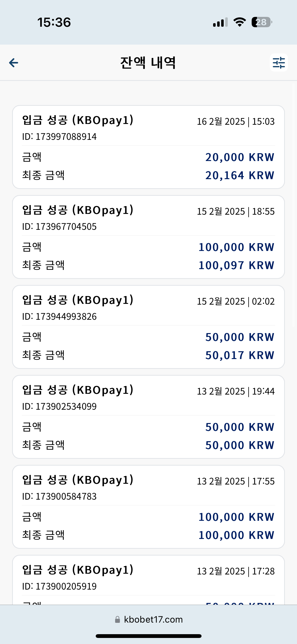Viewport: 297px width, 644px height.
Task: Select the 100,097 KRW final amount
Action: click(237, 265)
